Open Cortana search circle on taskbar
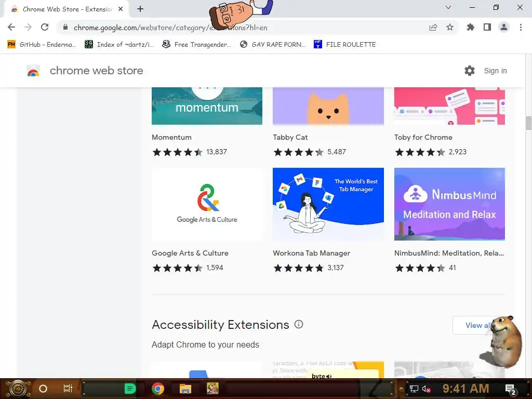Screen dimensions: 532x399 coord(43,389)
